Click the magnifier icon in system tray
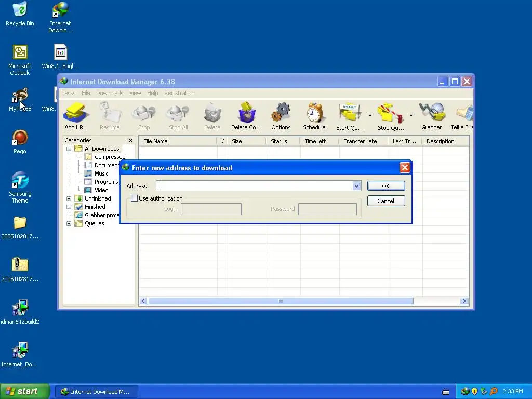532x399 pixels. (x=494, y=391)
